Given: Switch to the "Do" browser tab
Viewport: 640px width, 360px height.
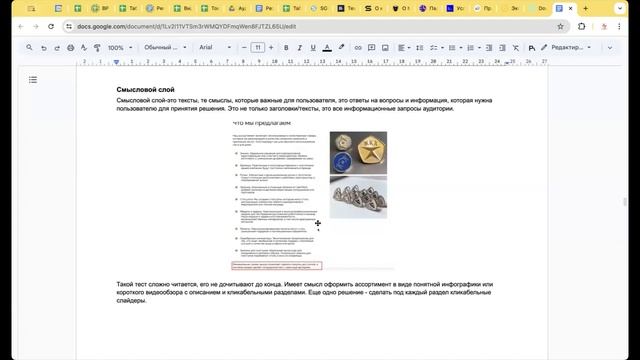Looking at the screenshot, I should [x=537, y=8].
